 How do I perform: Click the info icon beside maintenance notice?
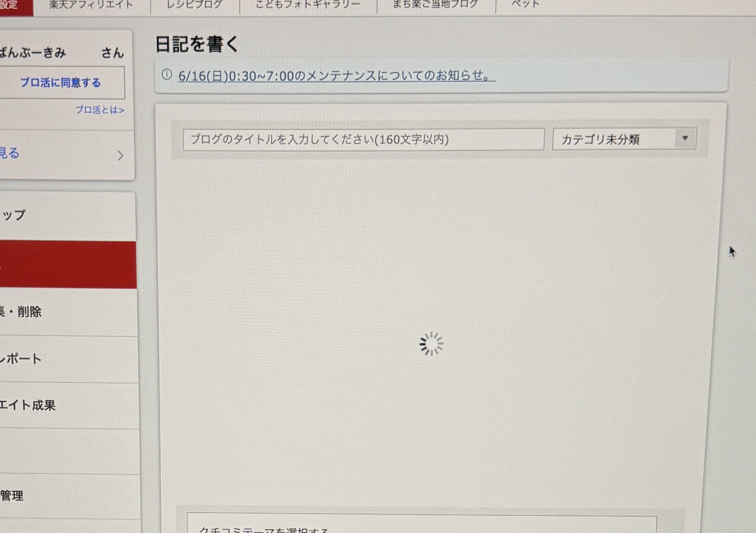[167, 75]
